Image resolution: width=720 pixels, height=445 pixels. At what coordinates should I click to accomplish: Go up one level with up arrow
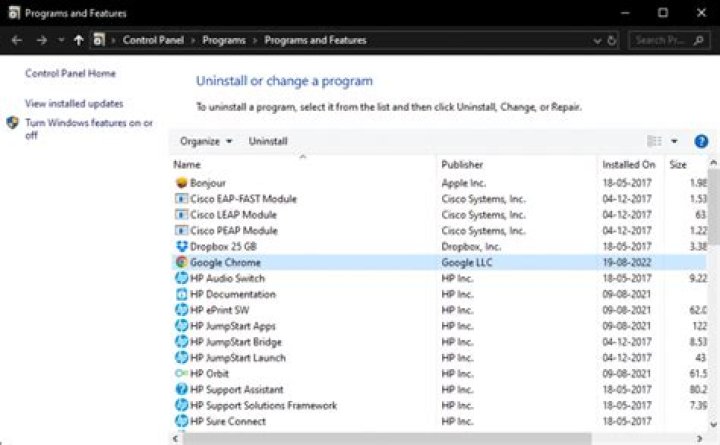tap(79, 40)
